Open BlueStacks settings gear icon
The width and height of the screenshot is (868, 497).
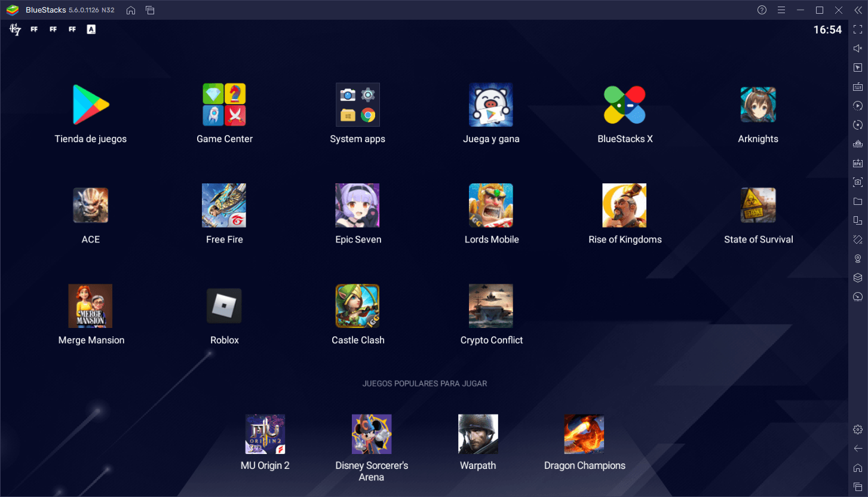point(858,429)
